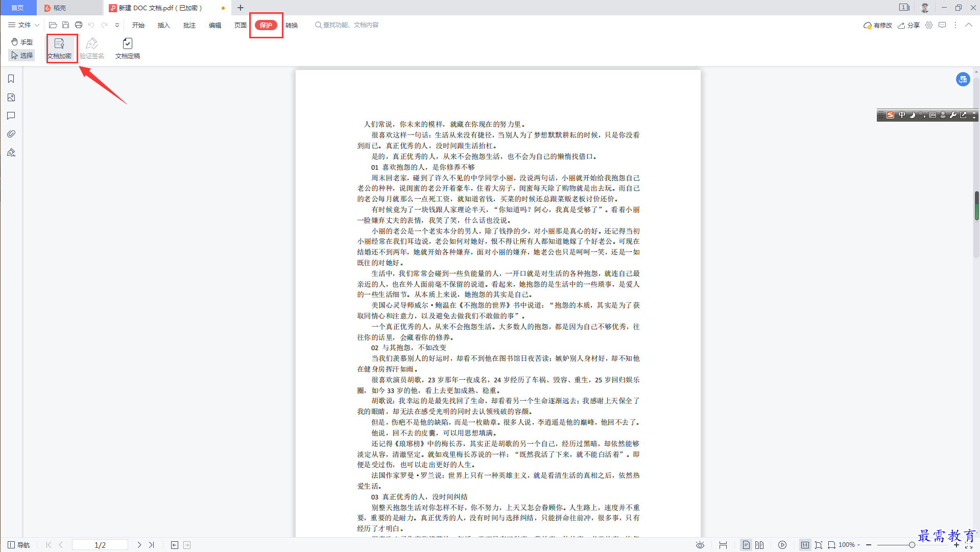Click the zoom slider handle

point(912,545)
